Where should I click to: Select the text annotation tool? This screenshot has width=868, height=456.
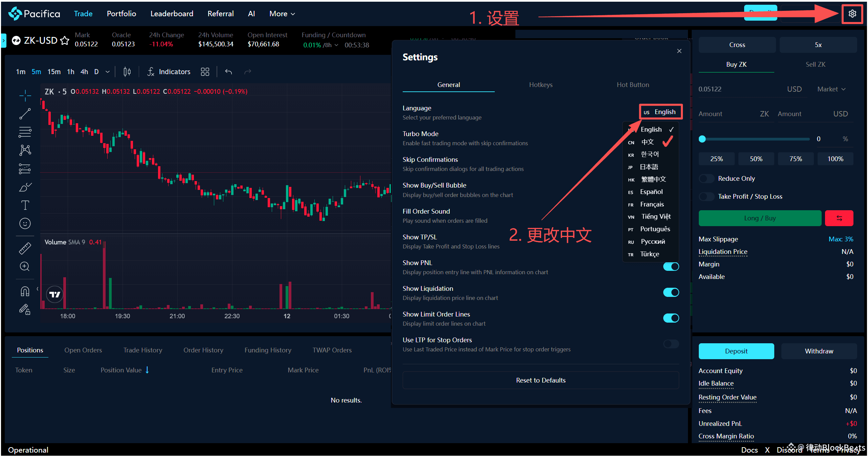25,205
